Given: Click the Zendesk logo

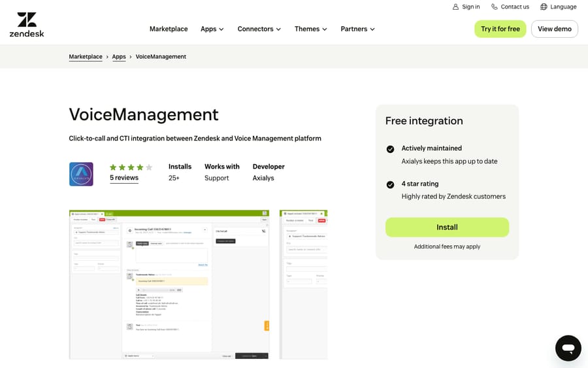Looking at the screenshot, I should coord(27,25).
